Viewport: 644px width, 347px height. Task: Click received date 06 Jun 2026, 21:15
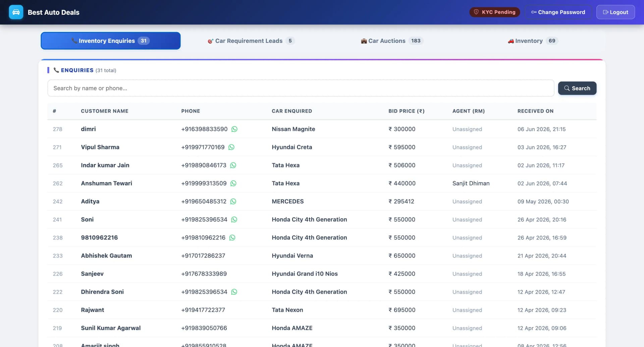541,129
